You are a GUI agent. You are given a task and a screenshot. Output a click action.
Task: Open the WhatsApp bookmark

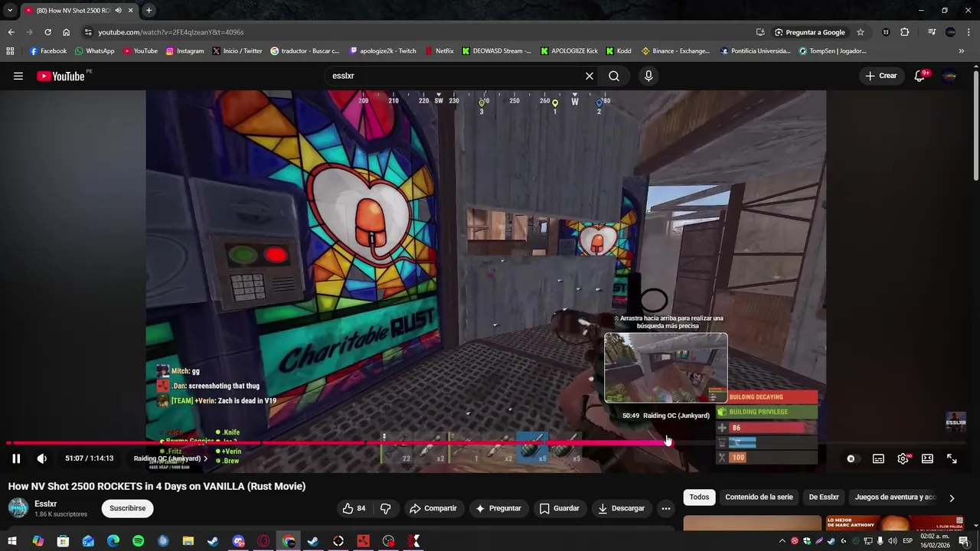click(94, 51)
